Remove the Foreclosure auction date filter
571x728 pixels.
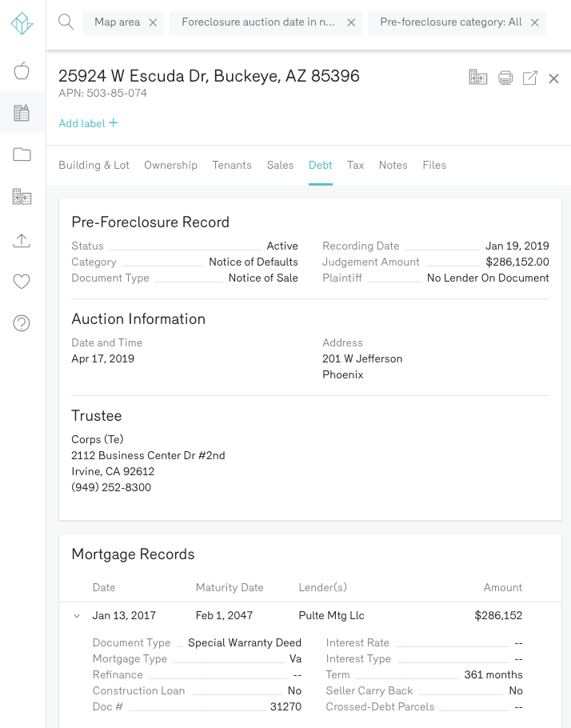coord(351,23)
